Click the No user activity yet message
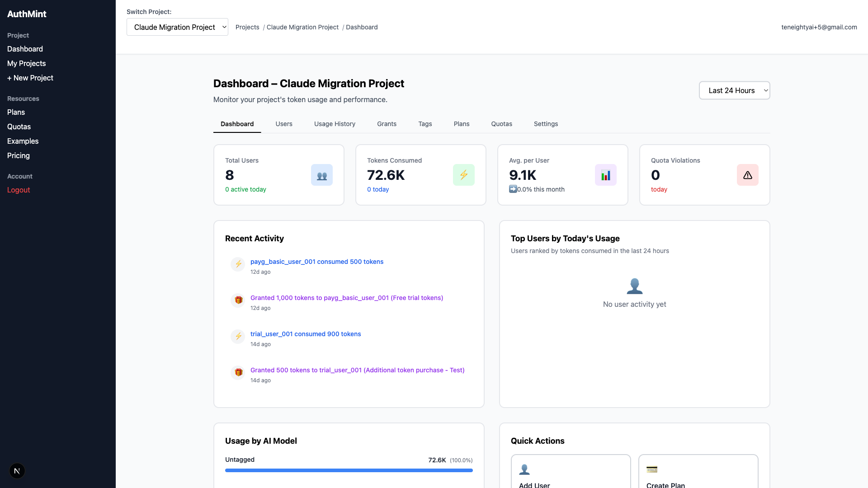Screen dimensions: 868x488 635,304
